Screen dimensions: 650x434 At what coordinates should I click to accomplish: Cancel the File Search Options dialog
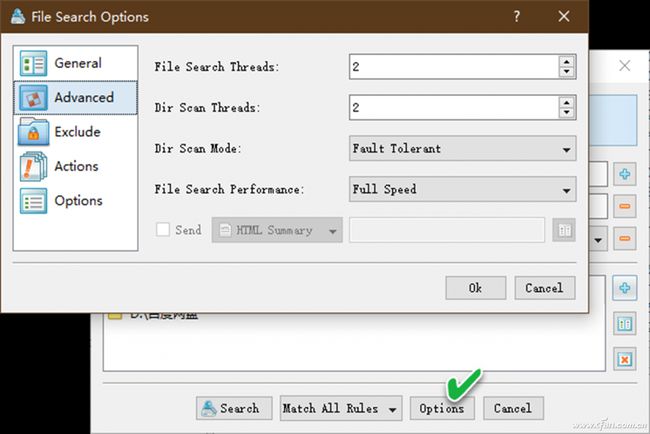click(545, 288)
